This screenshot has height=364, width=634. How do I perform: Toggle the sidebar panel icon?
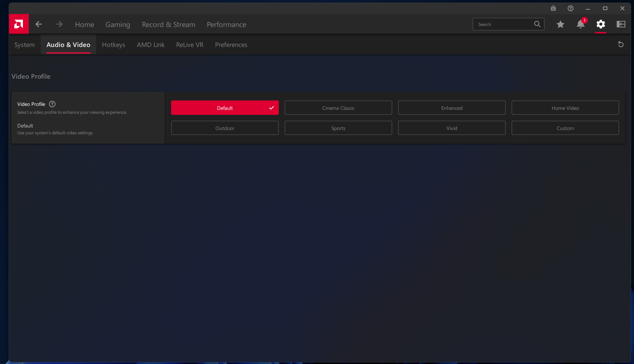point(621,24)
